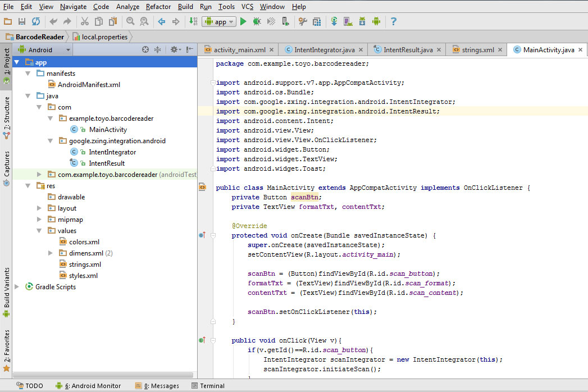Collapse the values folder in the project tree
The image size is (588, 392).
pos(39,230)
